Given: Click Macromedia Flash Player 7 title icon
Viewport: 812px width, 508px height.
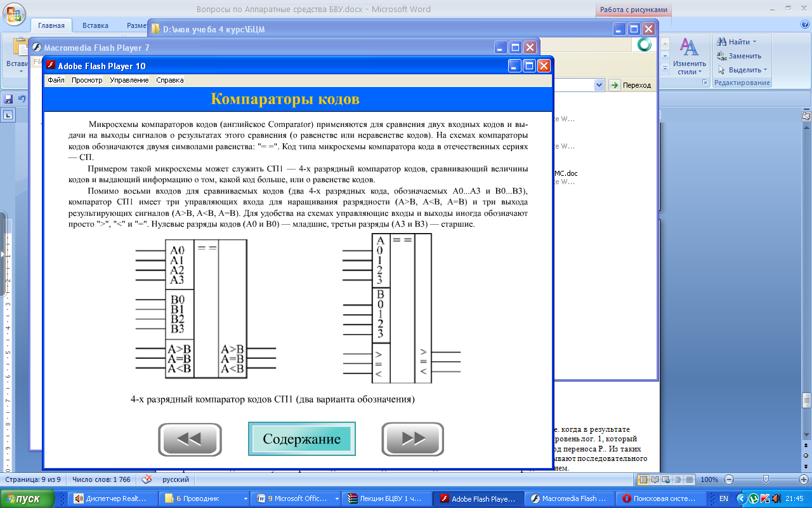Looking at the screenshot, I should [37, 47].
